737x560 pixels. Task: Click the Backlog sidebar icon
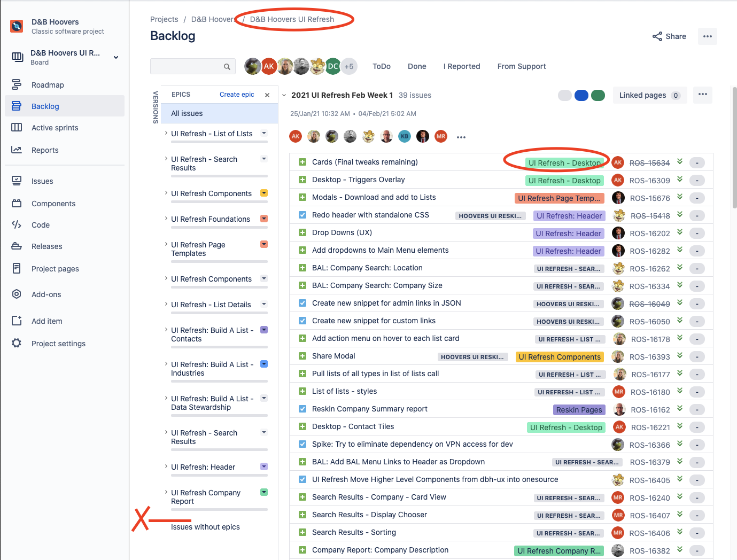click(x=17, y=106)
